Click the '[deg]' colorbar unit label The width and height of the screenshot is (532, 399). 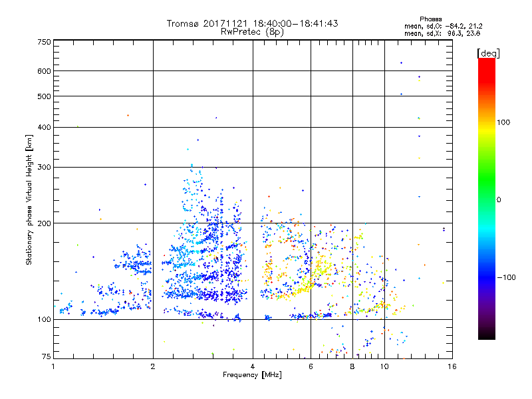tap(488, 53)
